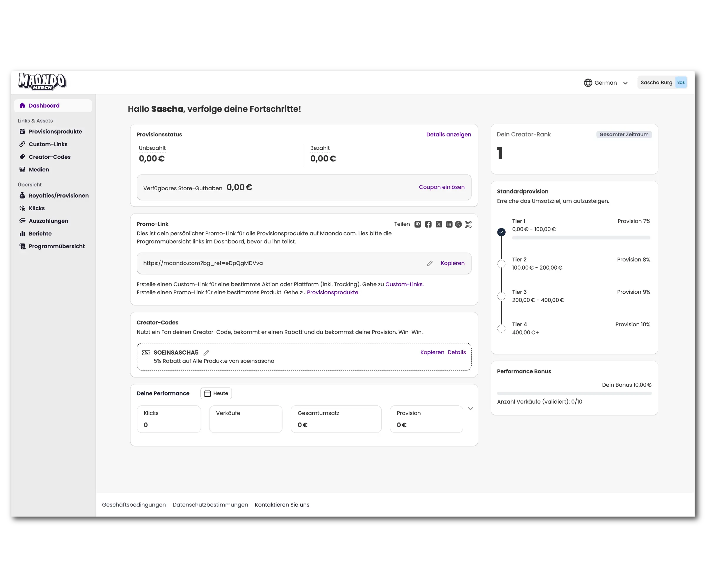Copy the promo link with Kopieren
Image resolution: width=706 pixels, height=588 pixels.
[452, 263]
